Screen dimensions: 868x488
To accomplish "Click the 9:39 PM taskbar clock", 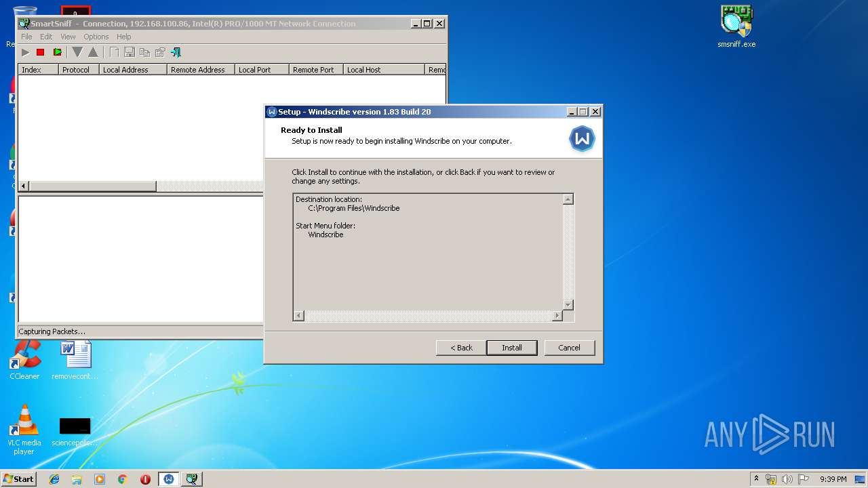I will click(x=833, y=479).
